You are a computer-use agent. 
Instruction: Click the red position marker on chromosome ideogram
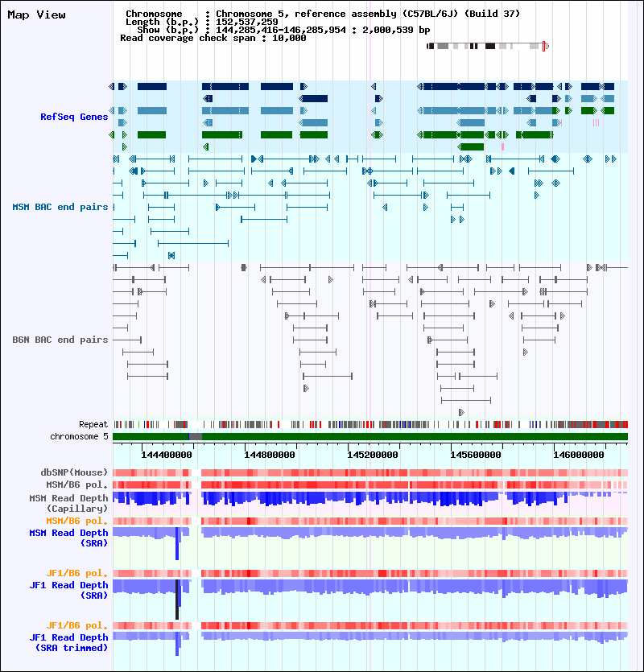[543, 47]
